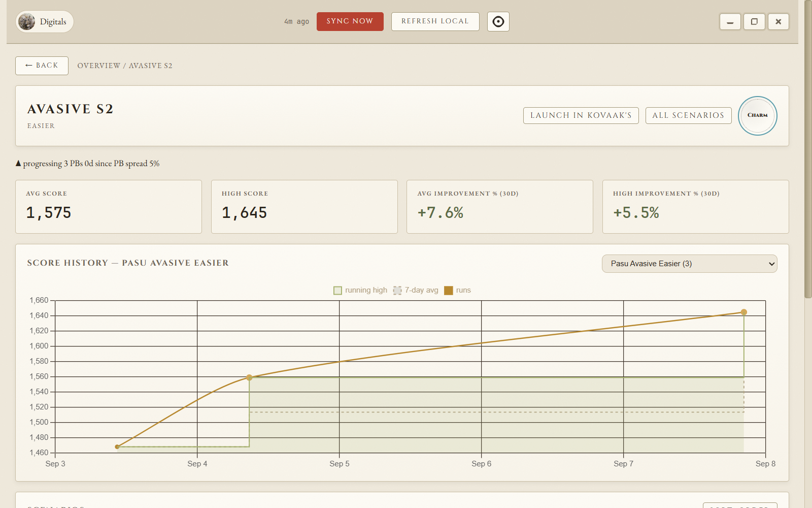The width and height of the screenshot is (812, 508).
Task: Click the 1,600 y-axis label
Action: 39,346
